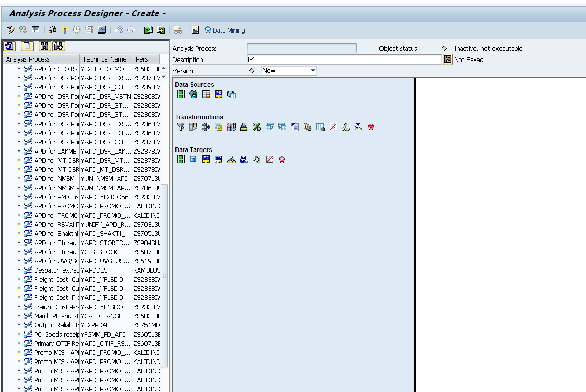The height and width of the screenshot is (392, 586).
Task: Select the decision tree icon in Transformations
Action: pos(346,127)
